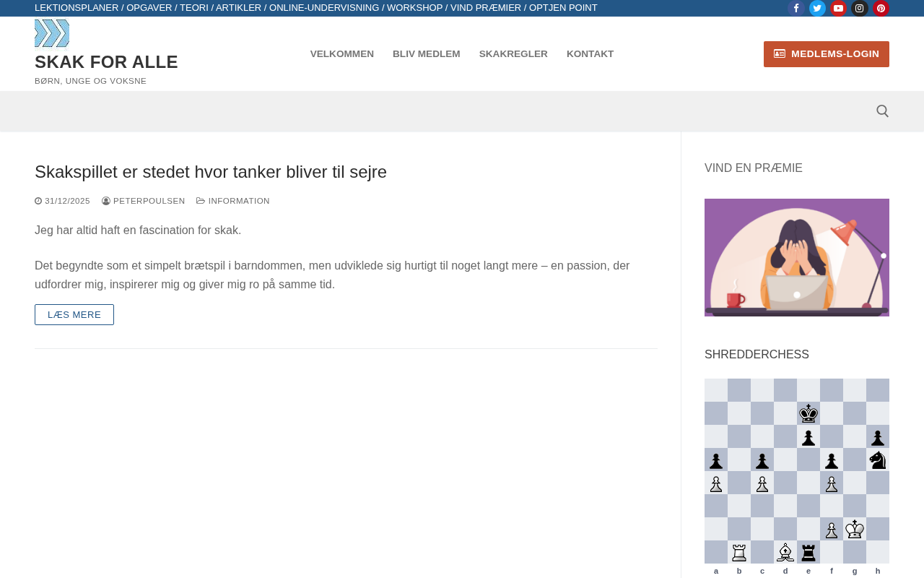The height and width of the screenshot is (578, 924).
Task: Select the white king chess piece
Action: [x=855, y=529]
